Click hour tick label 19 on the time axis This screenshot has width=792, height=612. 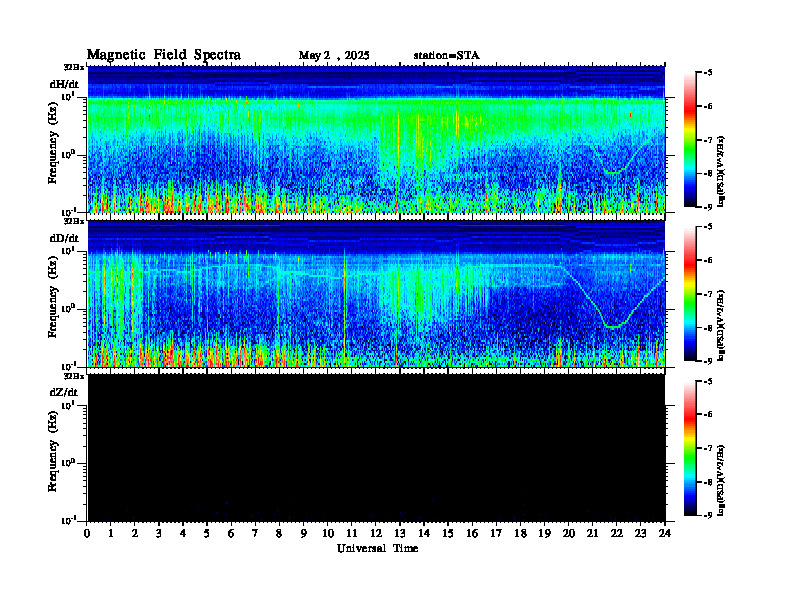pos(544,534)
